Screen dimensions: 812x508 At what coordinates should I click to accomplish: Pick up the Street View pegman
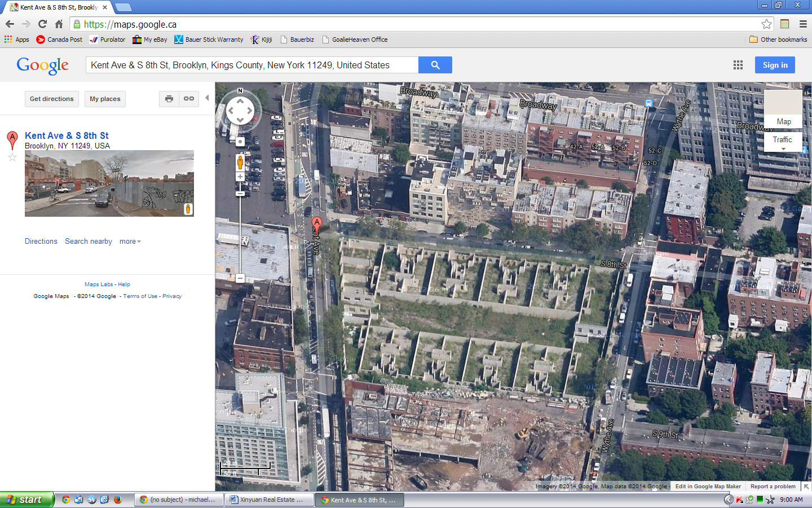(240, 163)
